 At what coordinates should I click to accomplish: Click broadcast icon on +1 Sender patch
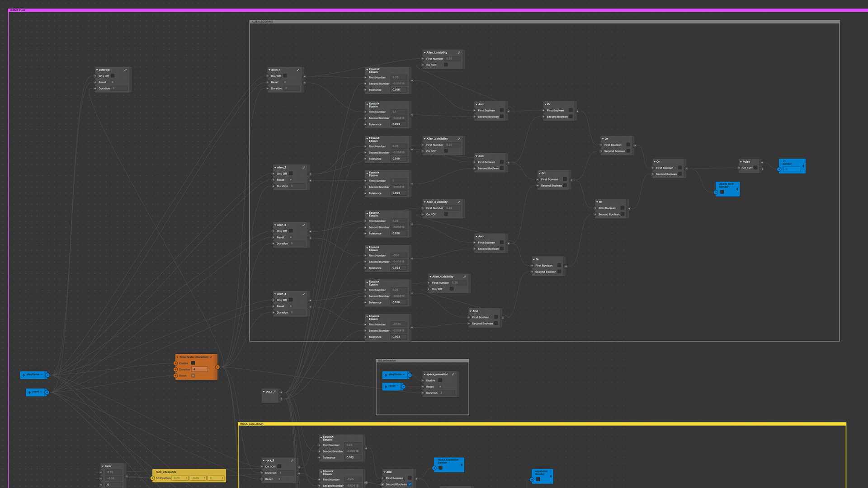[803, 166]
